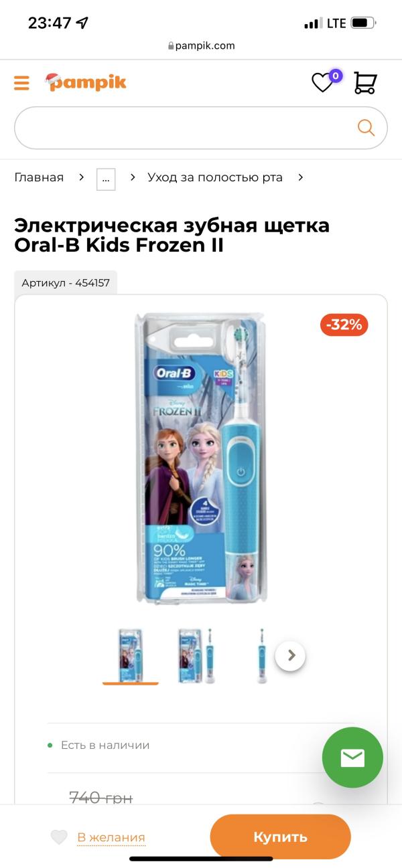
Task: Expand the collapsed breadcrumb ellipsis
Action: pyautogui.click(x=106, y=179)
